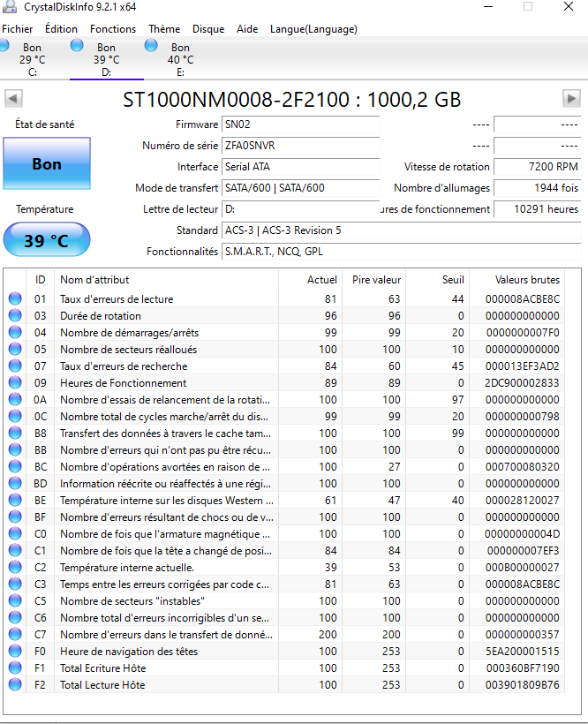The height and width of the screenshot is (724, 588).
Task: Click status orb for attribute C6
Action: click(15, 617)
